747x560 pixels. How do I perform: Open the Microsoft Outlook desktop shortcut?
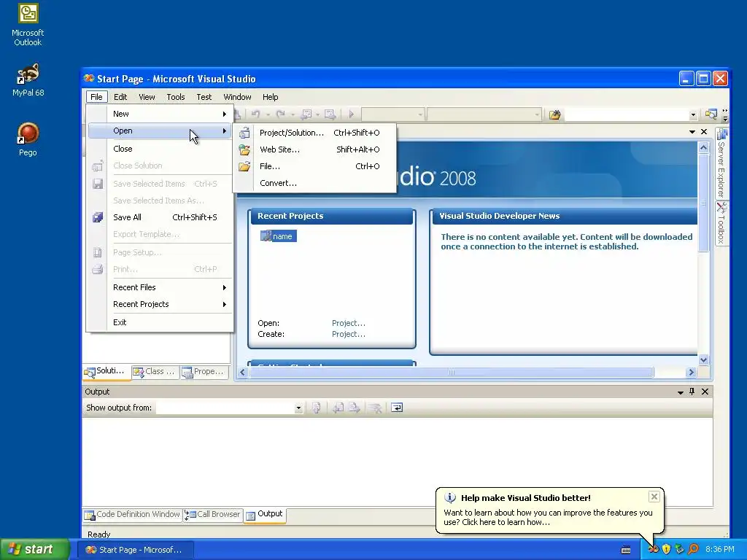pyautogui.click(x=28, y=25)
